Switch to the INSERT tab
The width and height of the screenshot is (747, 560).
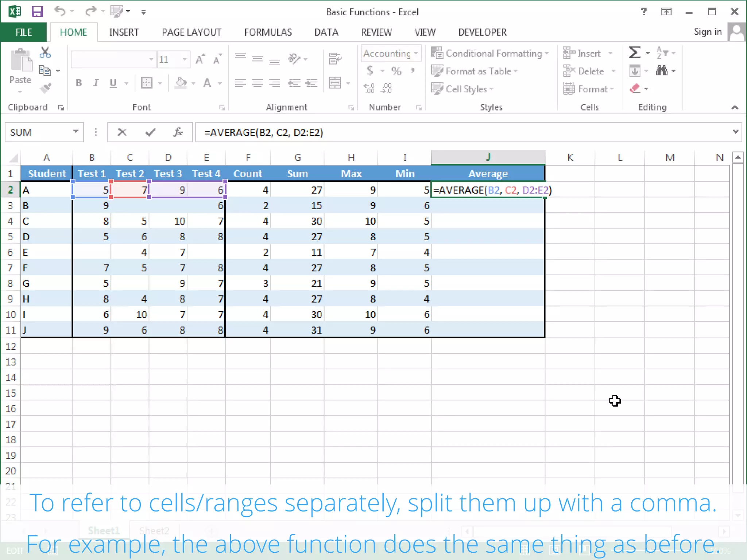tap(124, 32)
